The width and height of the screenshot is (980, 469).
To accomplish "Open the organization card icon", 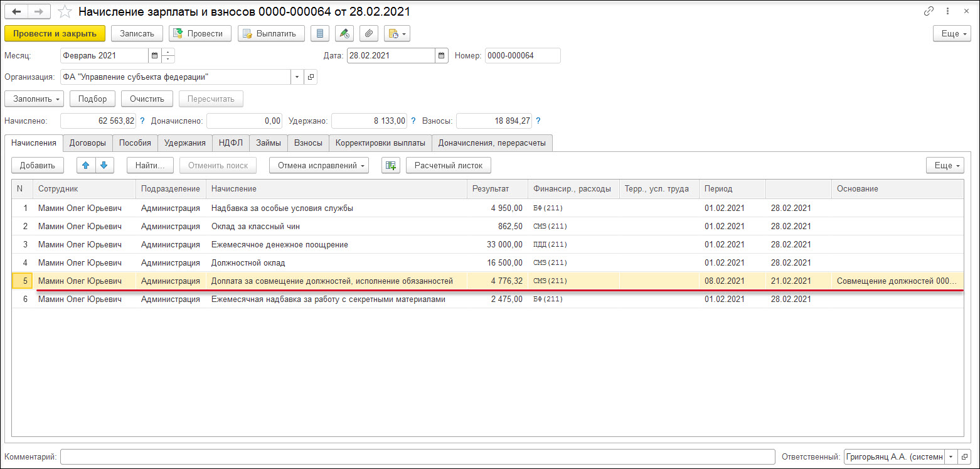I will pos(311,77).
